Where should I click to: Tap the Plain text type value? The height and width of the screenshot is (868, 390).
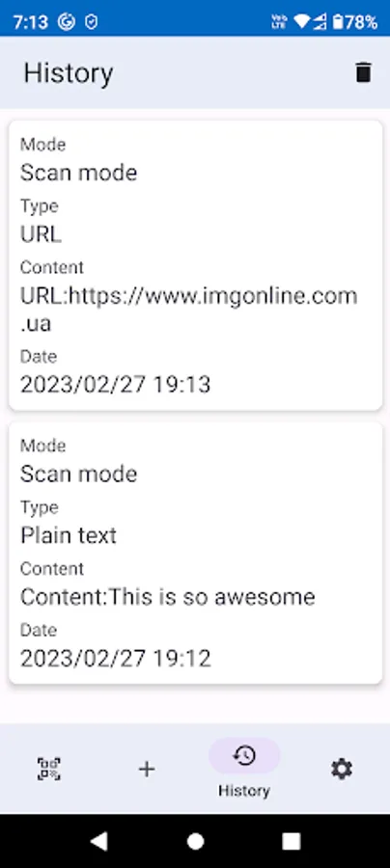coord(69,535)
